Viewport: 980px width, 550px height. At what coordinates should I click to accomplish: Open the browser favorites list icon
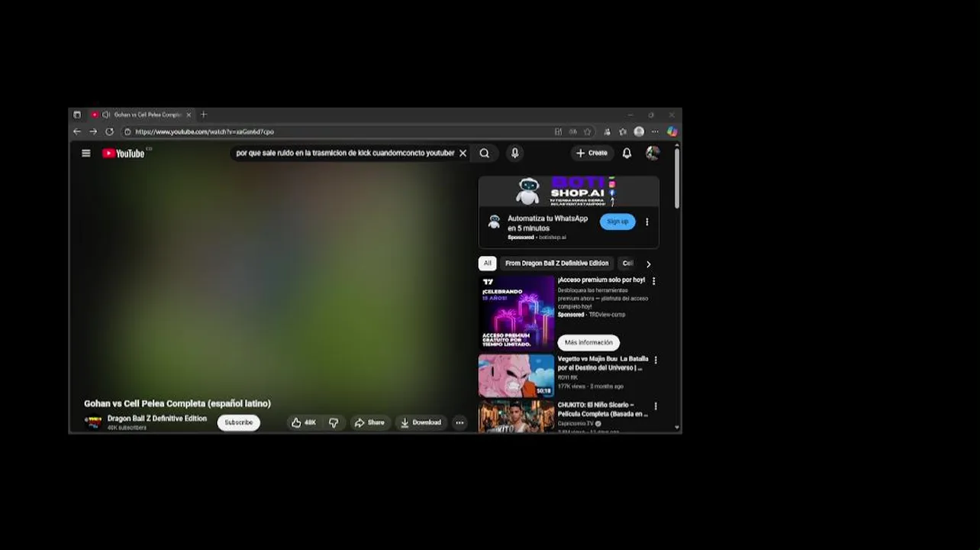[x=623, y=131]
